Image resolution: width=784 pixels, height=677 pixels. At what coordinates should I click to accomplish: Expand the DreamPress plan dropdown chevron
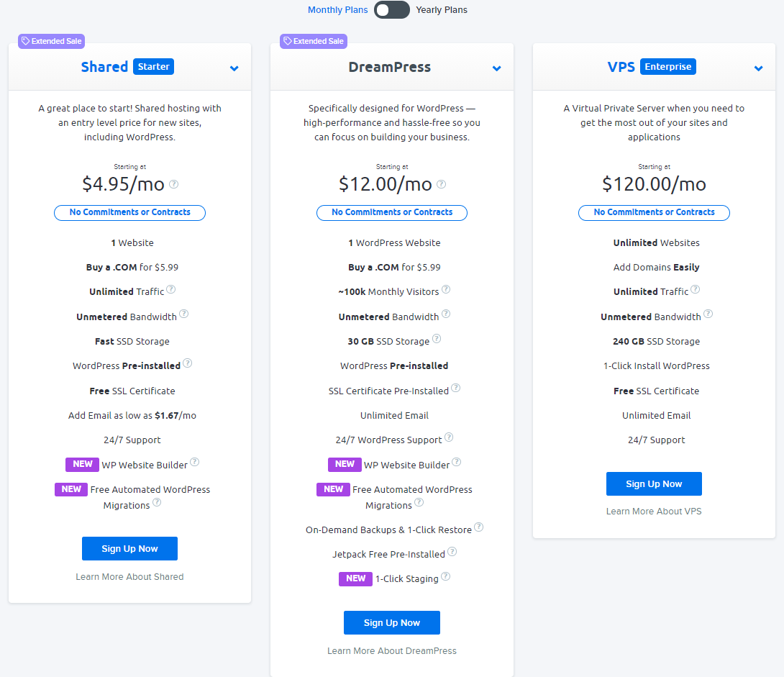496,68
